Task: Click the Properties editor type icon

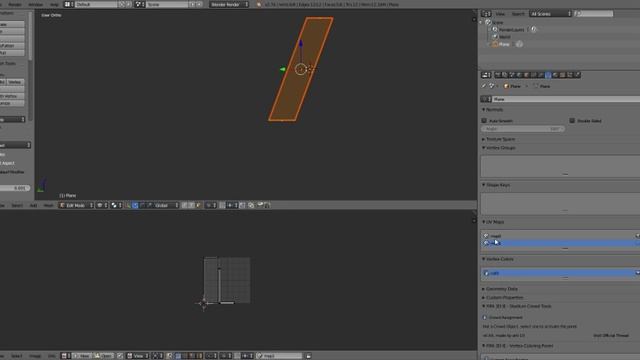Action: coord(486,75)
